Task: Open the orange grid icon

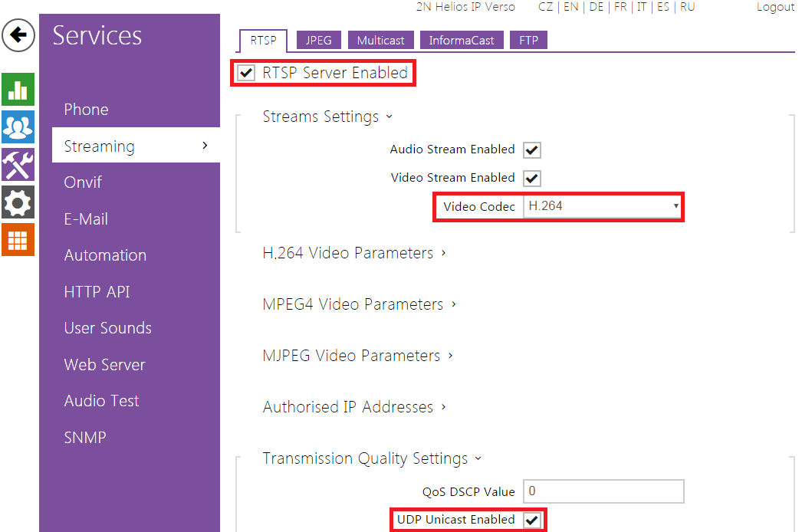Action: (18, 239)
